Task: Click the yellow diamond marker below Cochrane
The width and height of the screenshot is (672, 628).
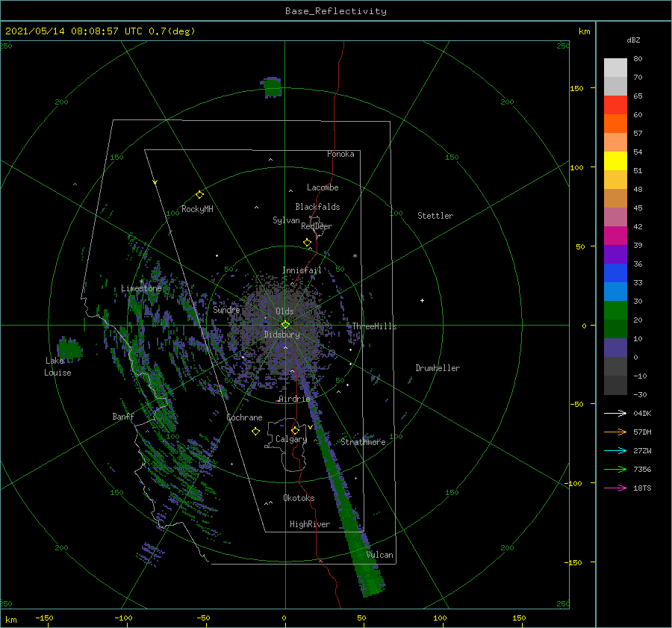Action: (x=255, y=432)
